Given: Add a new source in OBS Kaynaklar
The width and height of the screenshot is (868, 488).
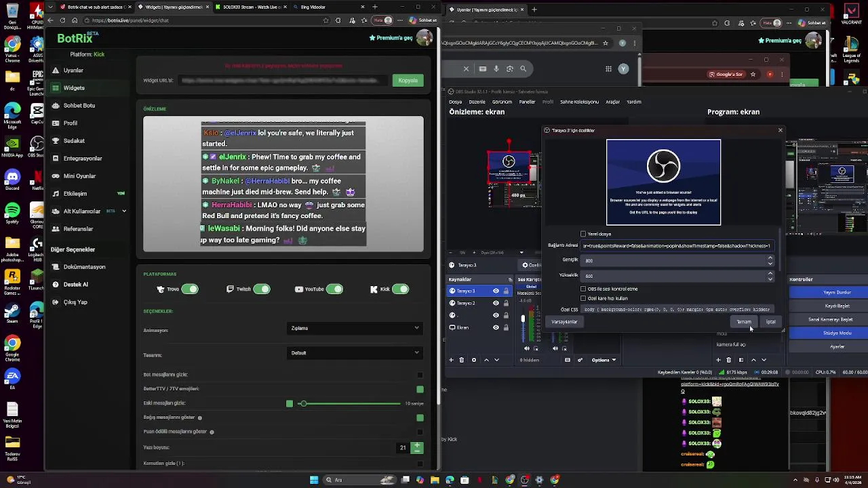Looking at the screenshot, I should [x=451, y=360].
